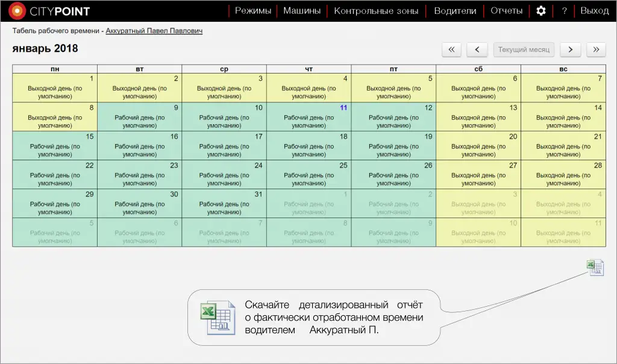
Task: Advance to next month arrow
Action: (570, 49)
